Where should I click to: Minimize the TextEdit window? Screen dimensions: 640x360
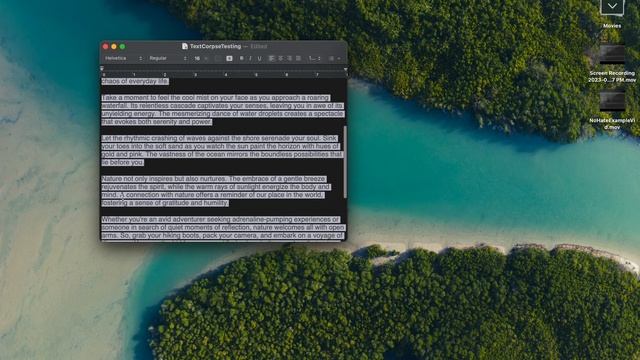coord(114,47)
